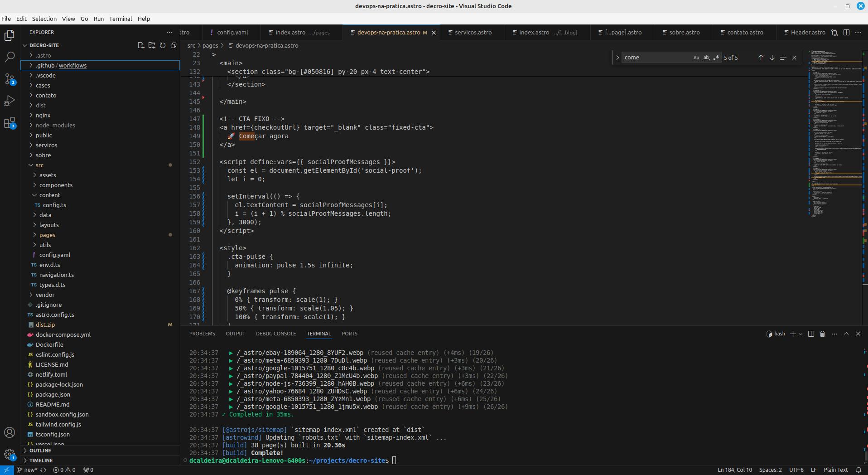
Task: Open notifications bell in status bar
Action: [858, 470]
